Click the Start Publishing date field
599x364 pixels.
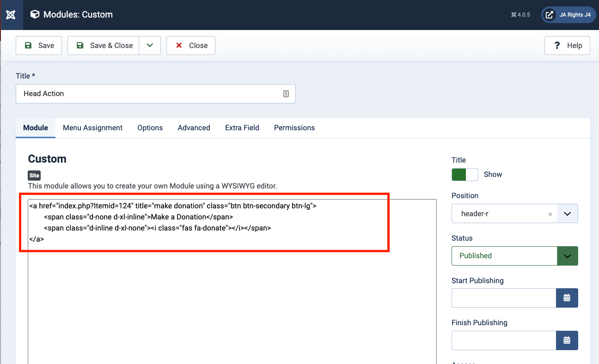click(x=504, y=298)
